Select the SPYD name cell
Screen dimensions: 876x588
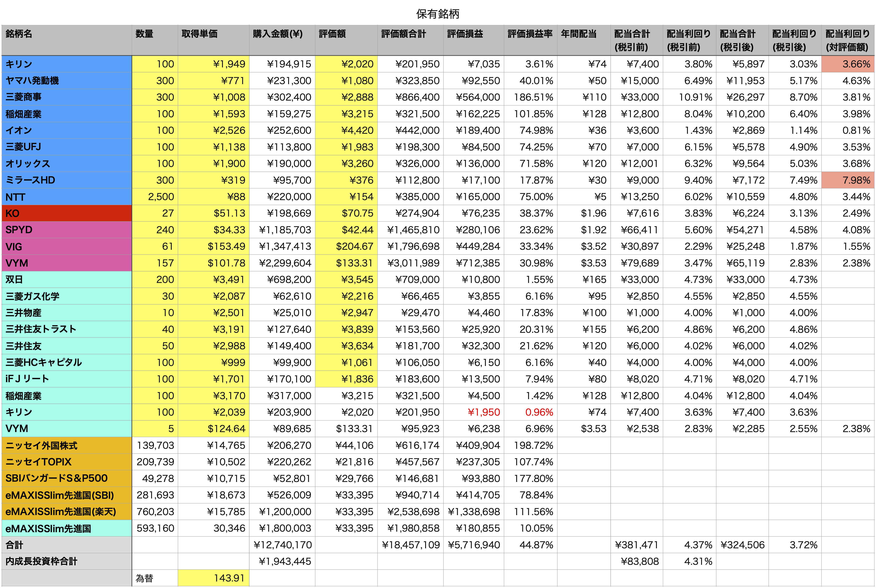point(67,230)
